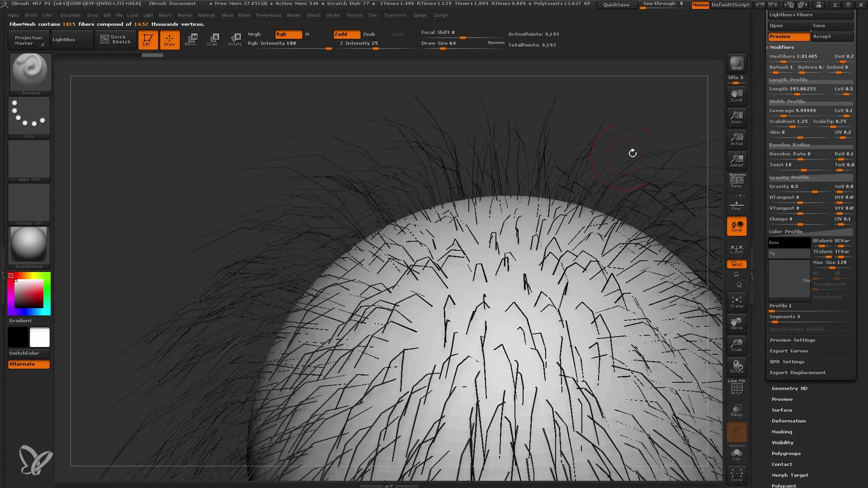Viewport: 868px width, 488px height.
Task: Click the QuickSave button
Action: pos(616,5)
